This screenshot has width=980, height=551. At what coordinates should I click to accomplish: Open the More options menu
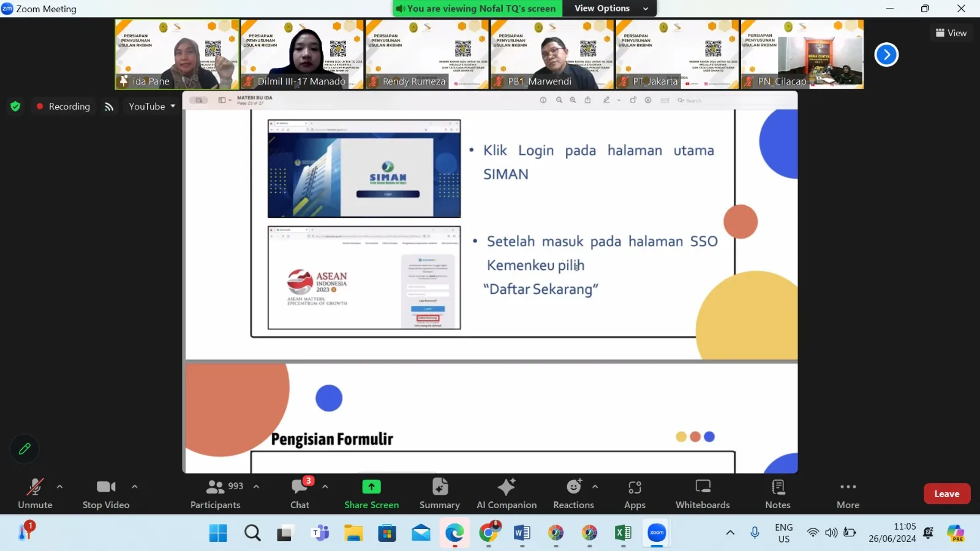[848, 493]
